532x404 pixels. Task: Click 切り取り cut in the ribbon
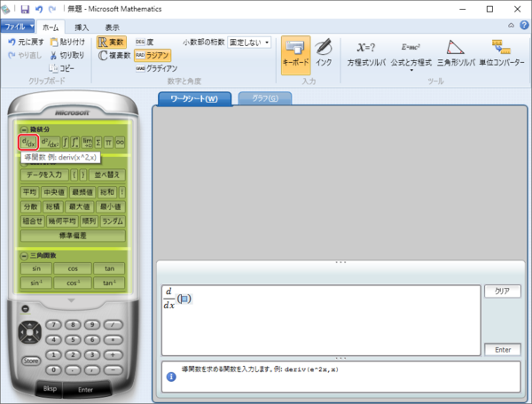coord(67,55)
